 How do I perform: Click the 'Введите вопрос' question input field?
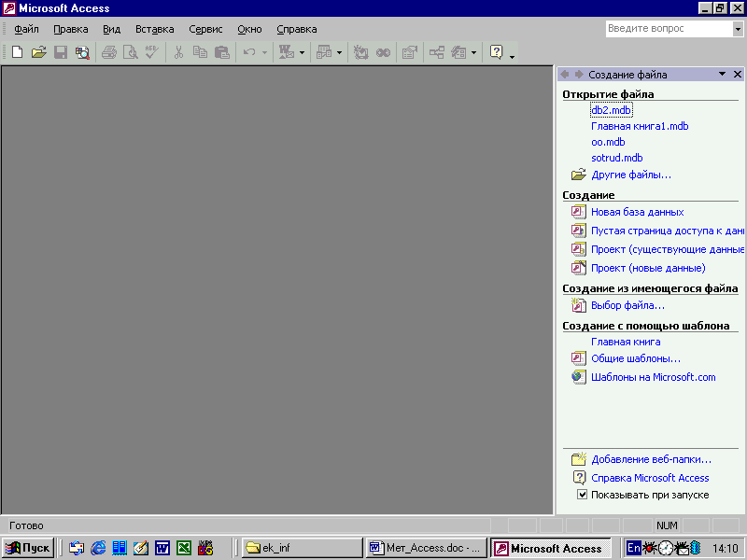tap(669, 29)
